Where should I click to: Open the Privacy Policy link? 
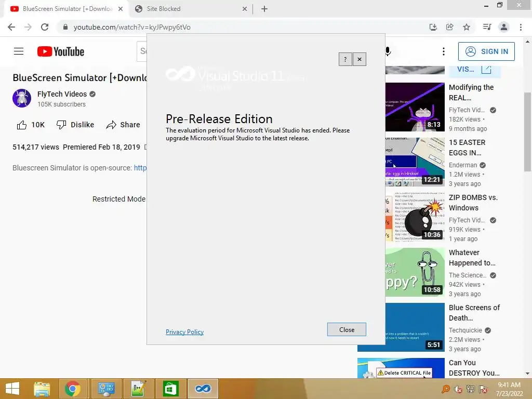click(184, 332)
